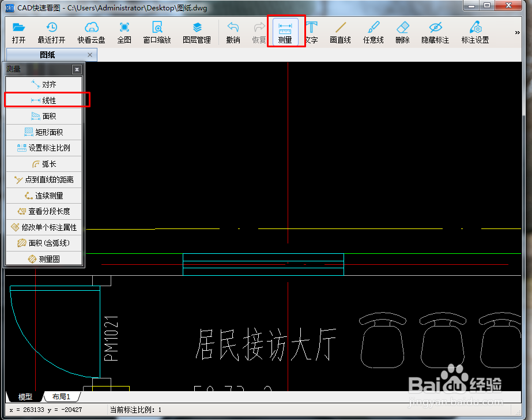Click the x y coordinate readout
This screenshot has height=420, width=532.
pyautogui.click(x=46, y=410)
